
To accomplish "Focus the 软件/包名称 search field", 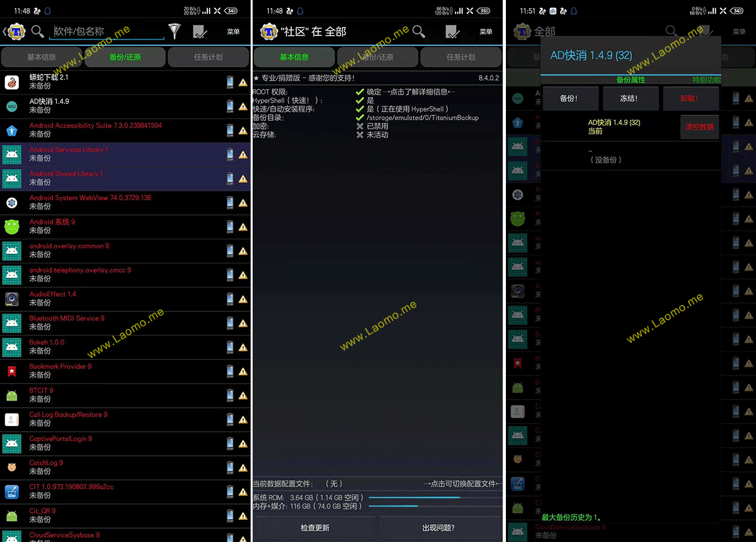I will (x=107, y=32).
